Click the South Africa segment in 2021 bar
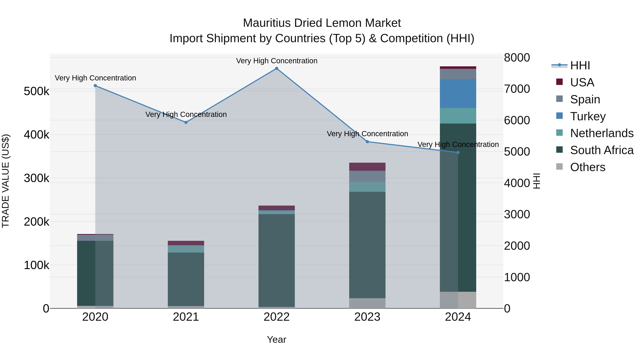644x362 pixels. 186,279
